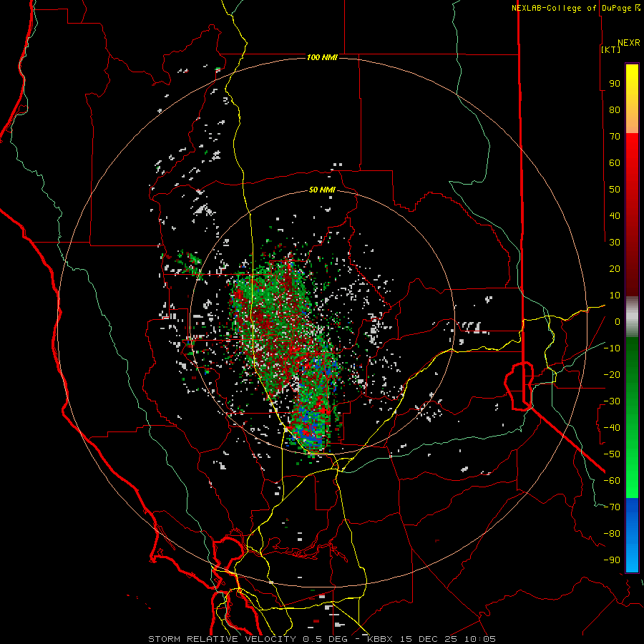Screen dimensions: 644x644
Task: Click the -70 value on velocity scale
Action: click(612, 507)
